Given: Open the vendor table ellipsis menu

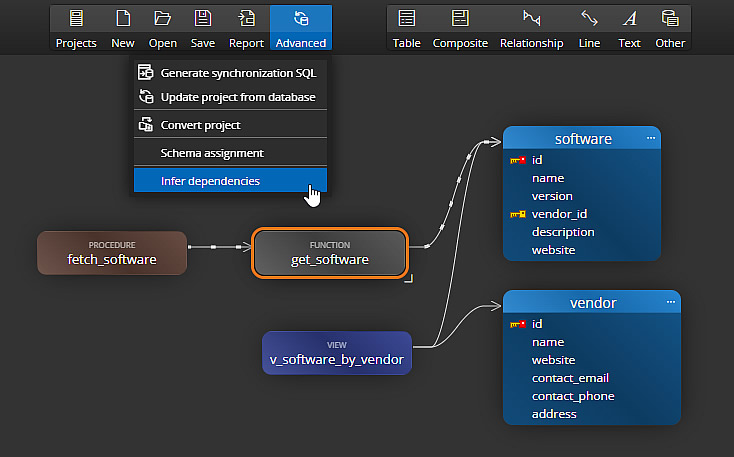Looking at the screenshot, I should pos(670,302).
